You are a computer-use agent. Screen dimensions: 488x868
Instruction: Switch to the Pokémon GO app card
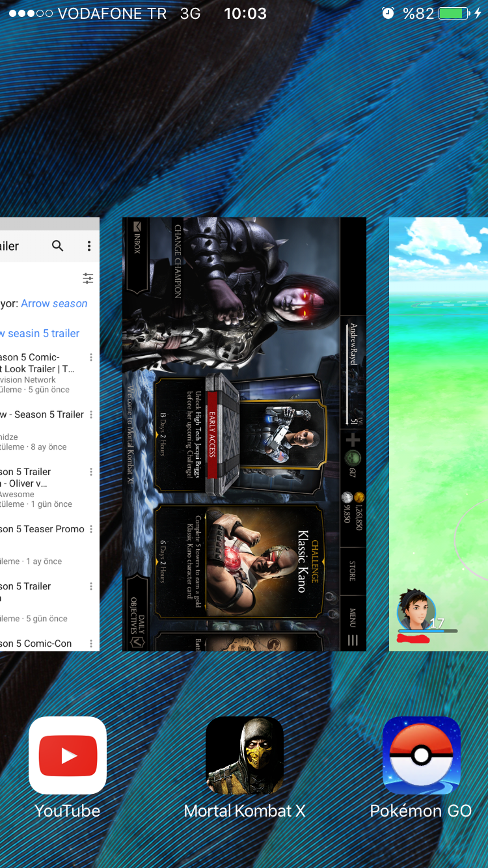click(x=439, y=434)
